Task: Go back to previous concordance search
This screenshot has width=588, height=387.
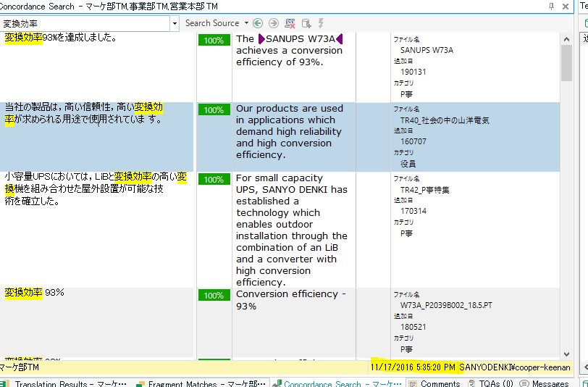Action: [258, 23]
